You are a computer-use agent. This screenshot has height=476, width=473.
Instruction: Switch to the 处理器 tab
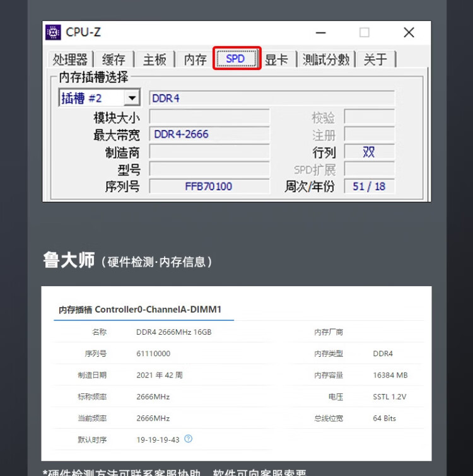[70, 59]
